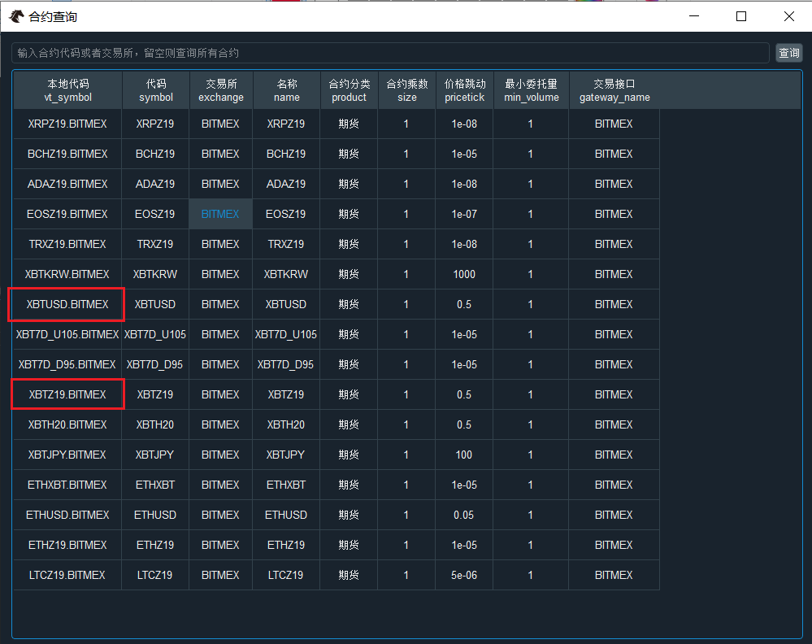Select the XBTKRW.BITMEX local code cell
812x644 pixels.
tap(67, 274)
